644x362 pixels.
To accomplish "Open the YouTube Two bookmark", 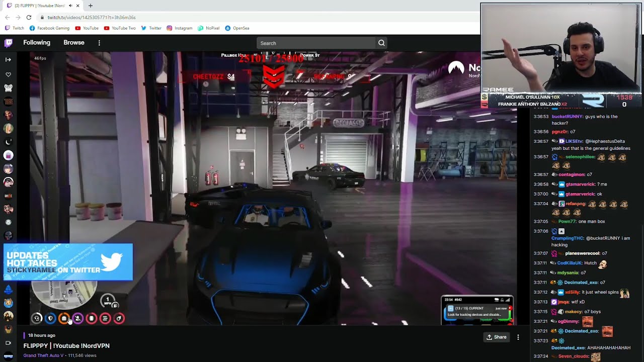I will (120, 28).
